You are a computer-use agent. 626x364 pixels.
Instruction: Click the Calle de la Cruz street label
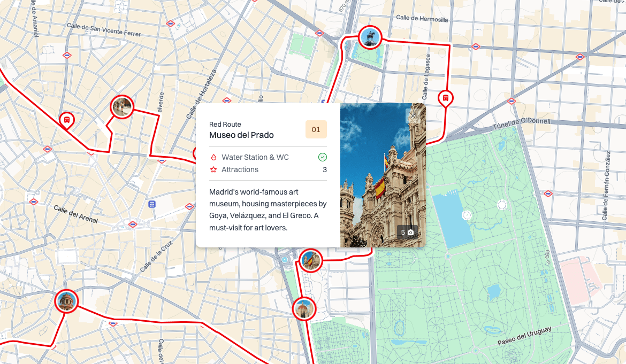156,256
